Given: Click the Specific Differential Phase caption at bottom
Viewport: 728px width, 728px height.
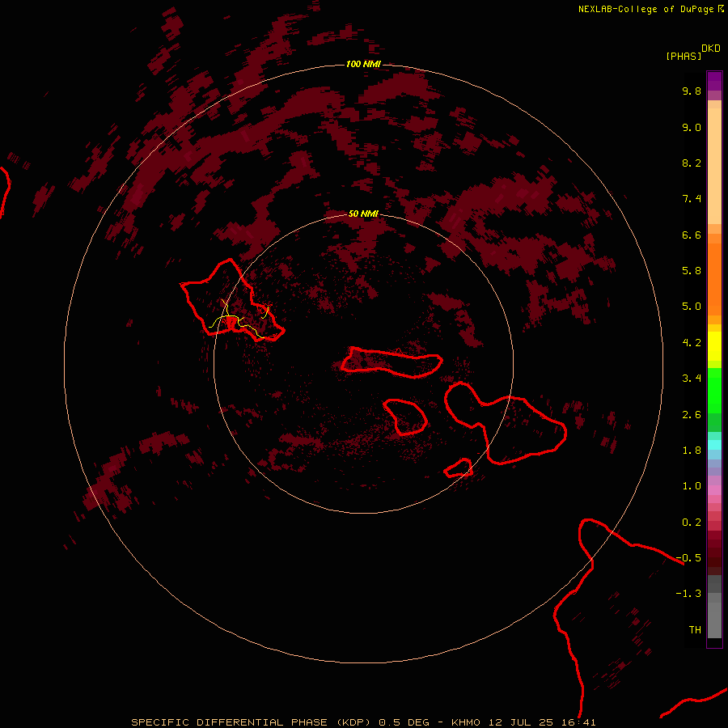Looking at the screenshot, I should coord(363,722).
